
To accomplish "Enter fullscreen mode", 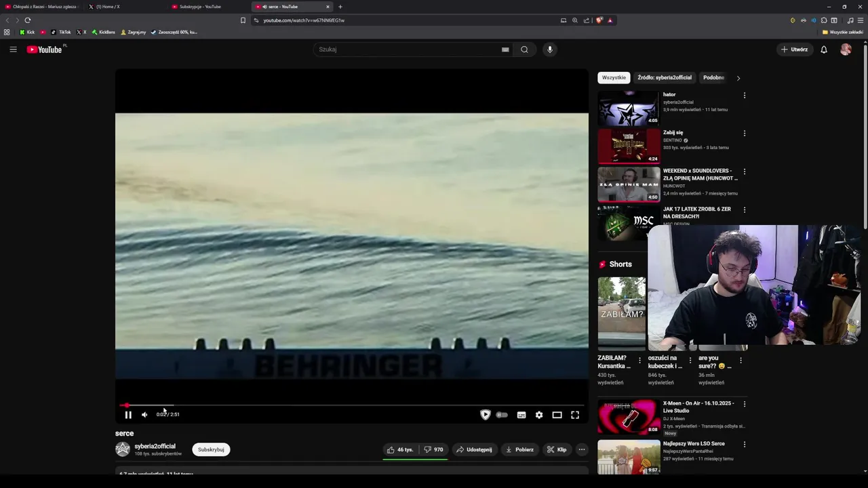I will (x=575, y=415).
